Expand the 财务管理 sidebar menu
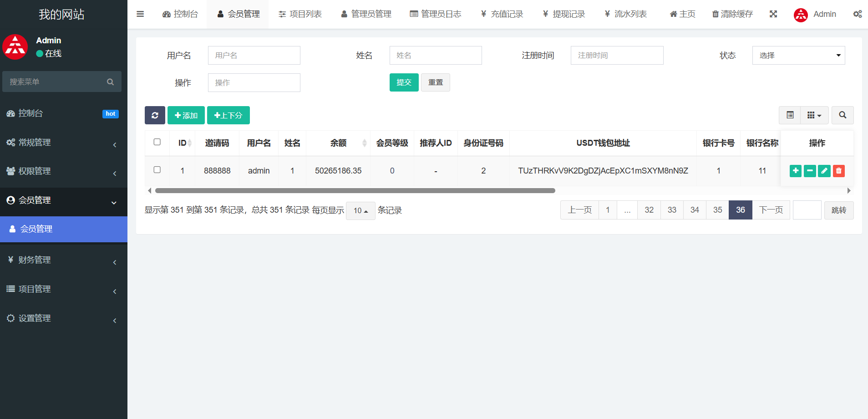The image size is (868, 419). click(64, 260)
